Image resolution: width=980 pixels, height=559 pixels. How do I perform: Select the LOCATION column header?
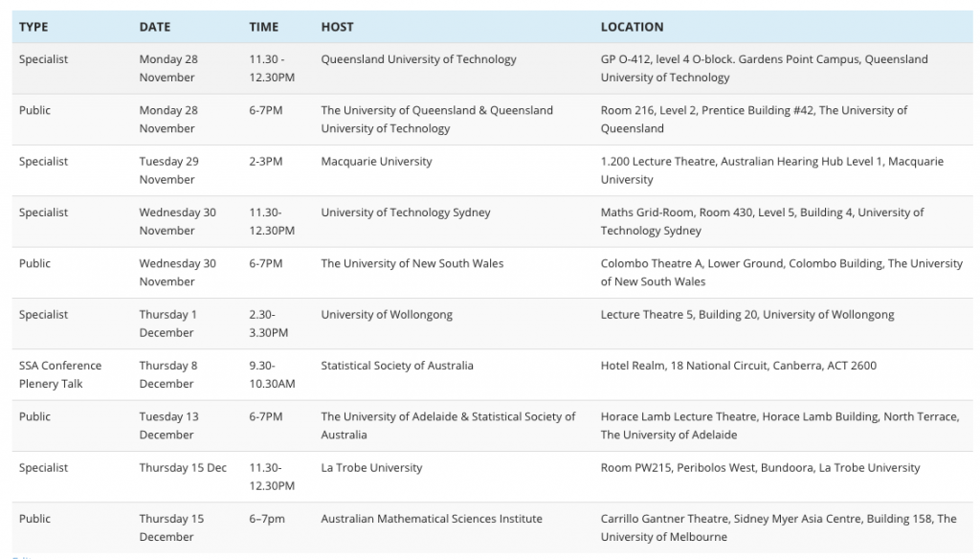click(632, 27)
